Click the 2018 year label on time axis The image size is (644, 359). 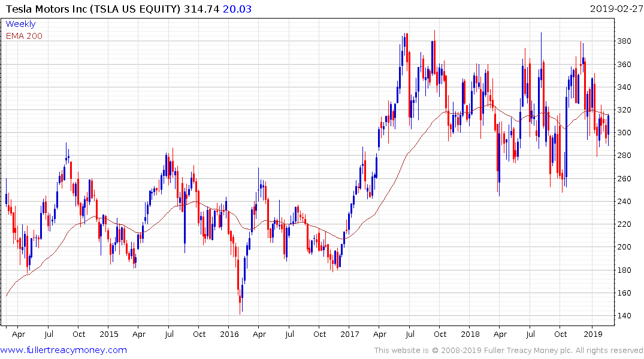pyautogui.click(x=470, y=334)
